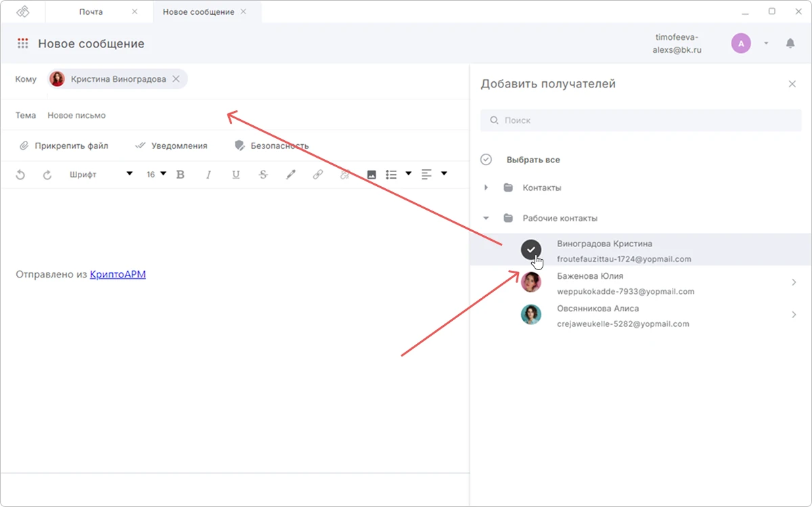Apply underline formatting
Viewport: 812px width, 507px height.
click(235, 175)
